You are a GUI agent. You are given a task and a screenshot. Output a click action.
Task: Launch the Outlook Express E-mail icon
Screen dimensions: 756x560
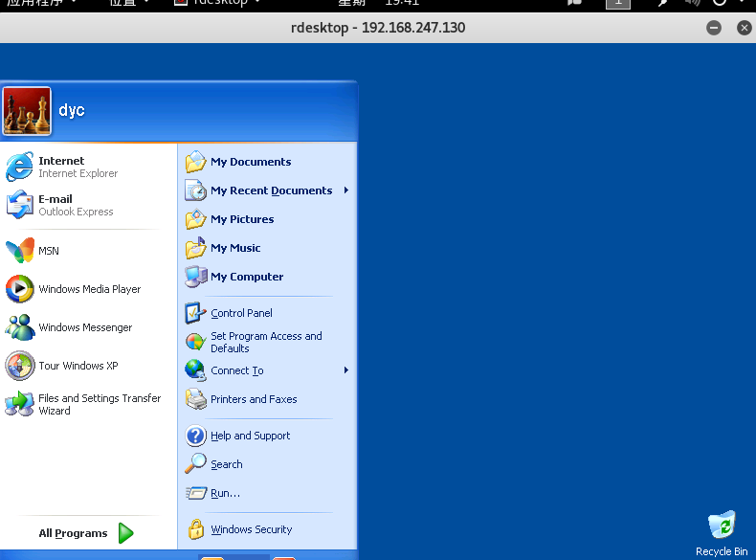click(x=20, y=205)
